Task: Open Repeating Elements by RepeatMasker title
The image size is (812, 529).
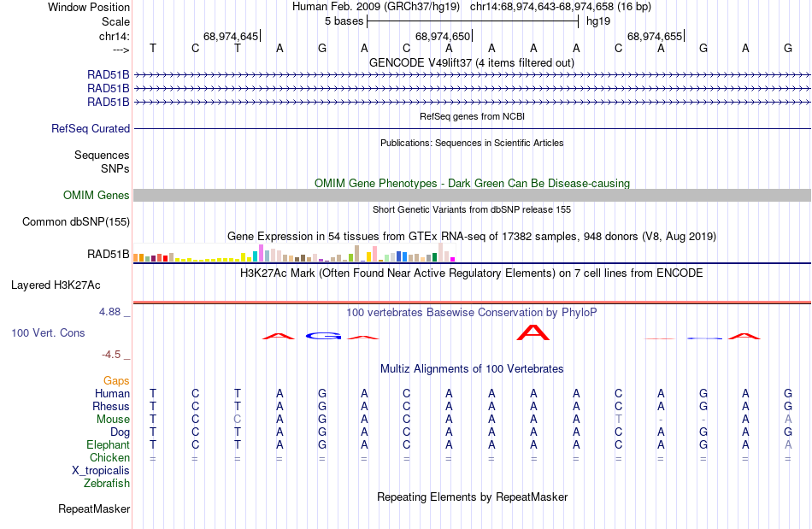Action: [472, 497]
